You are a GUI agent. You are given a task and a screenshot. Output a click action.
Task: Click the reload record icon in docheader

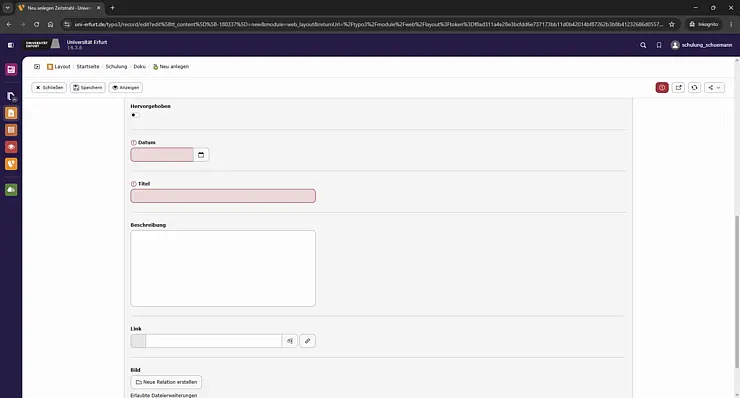coord(694,88)
